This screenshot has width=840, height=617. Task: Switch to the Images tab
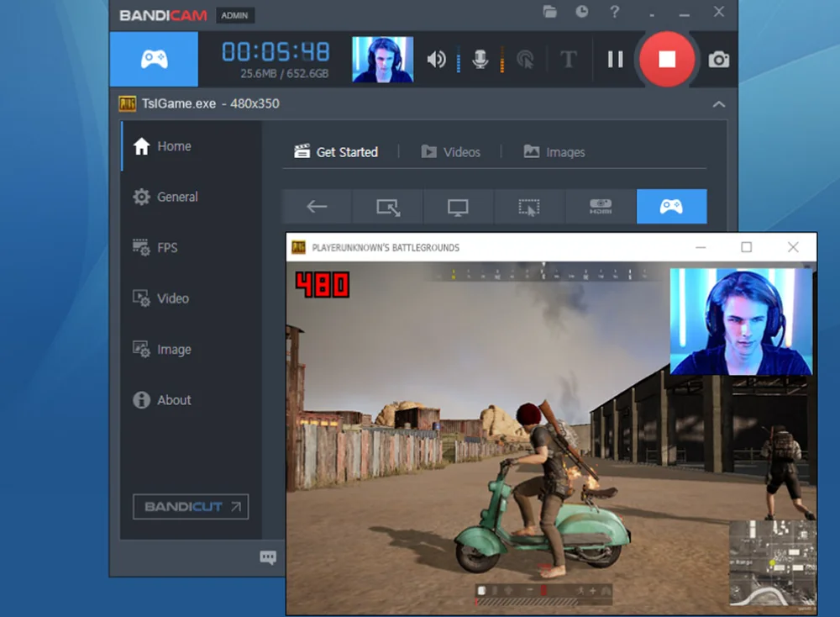(554, 151)
